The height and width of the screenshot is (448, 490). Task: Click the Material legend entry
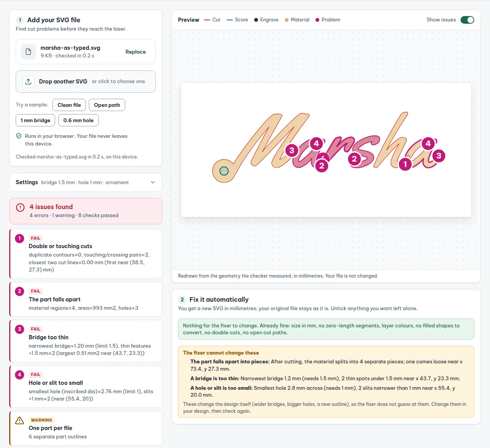tap(297, 20)
